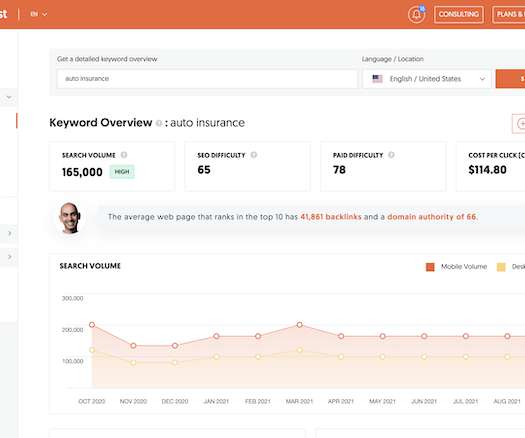Click the 300,000 y-axis label

coord(73,298)
